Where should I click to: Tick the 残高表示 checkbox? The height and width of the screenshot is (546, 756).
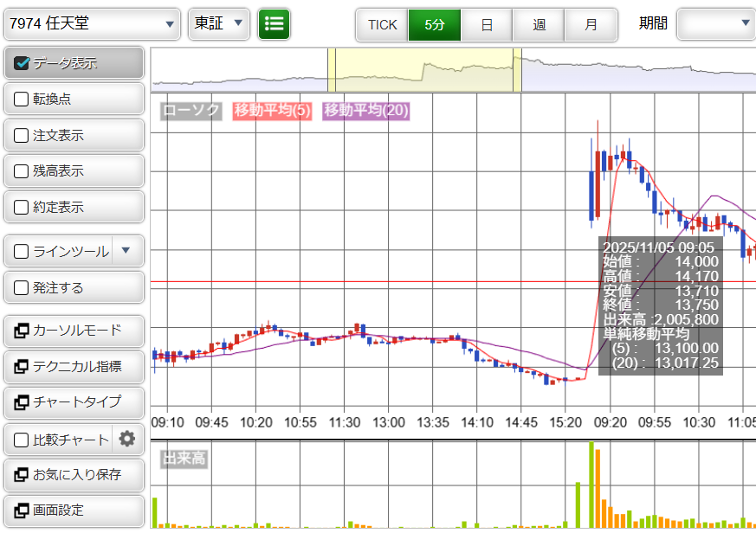click(23, 171)
